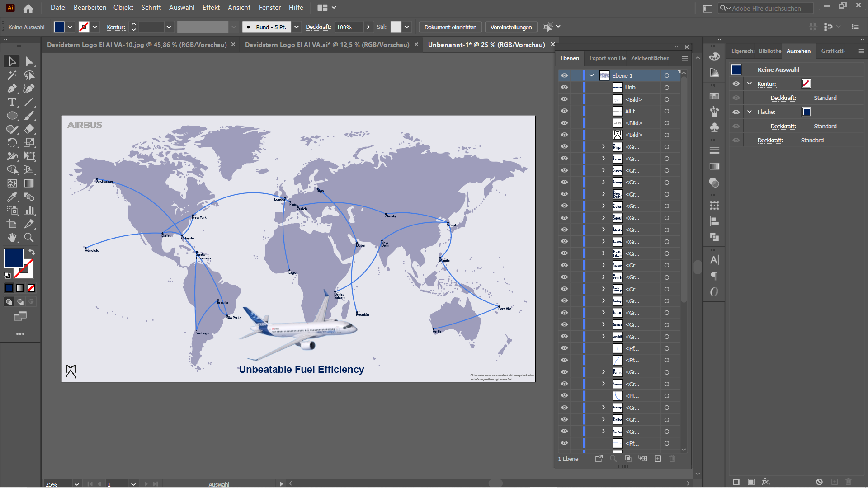Image resolution: width=868 pixels, height=488 pixels.
Task: Click the Dokument einrichten button
Action: point(450,27)
